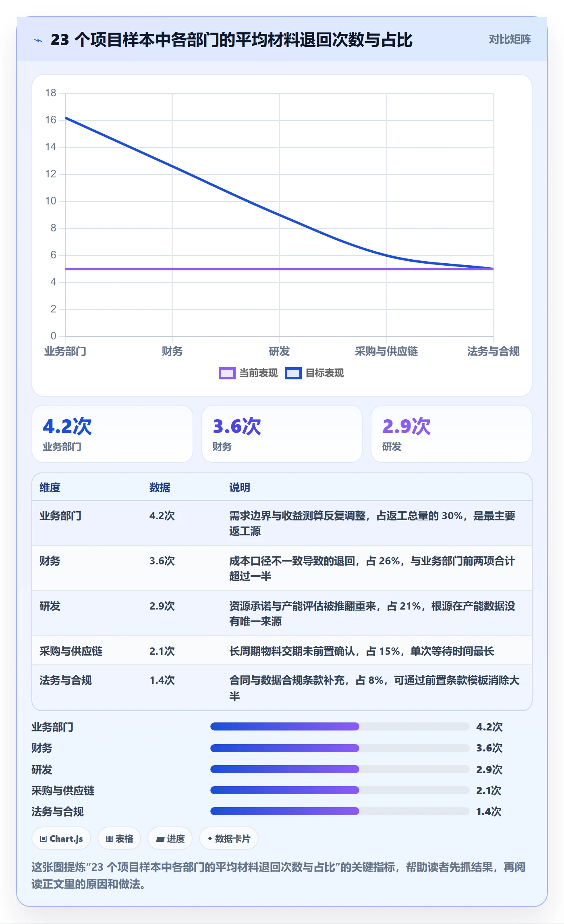
Task: Click the 财务 x-axis label on chart
Action: pos(172,351)
